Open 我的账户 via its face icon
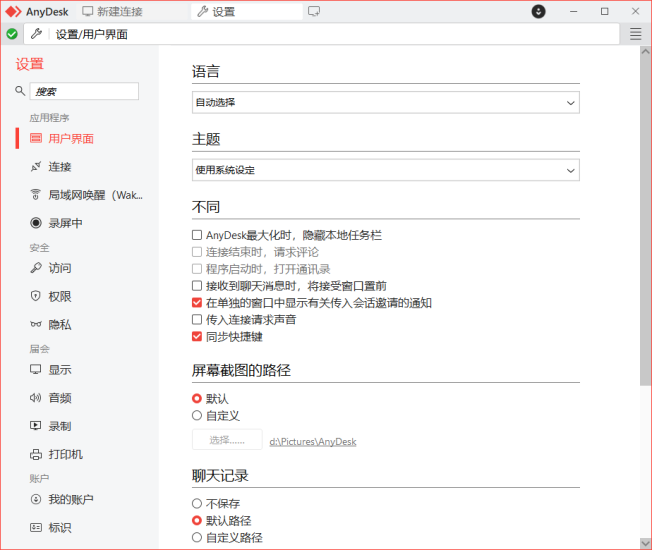 [36, 499]
